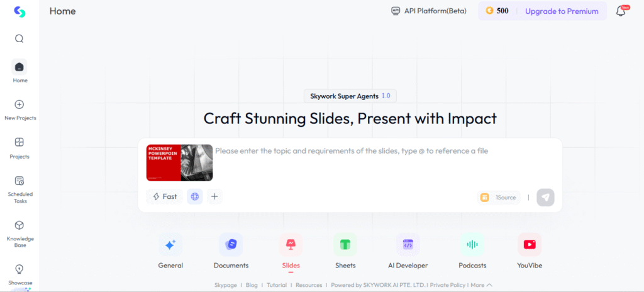Viewport: 644px width, 292px height.
Task: Select the YouVibe agent icon
Action: pos(530,245)
